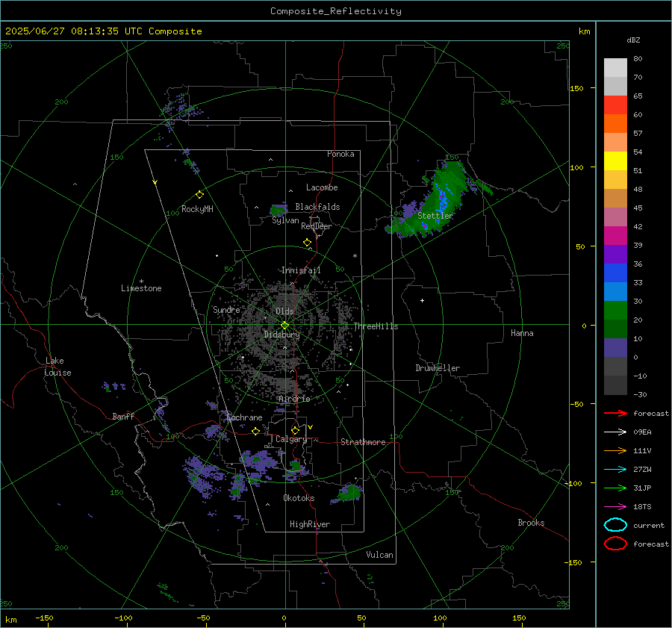Click the yellow diamond marker above Calgary
672x628 pixels.
point(295,430)
